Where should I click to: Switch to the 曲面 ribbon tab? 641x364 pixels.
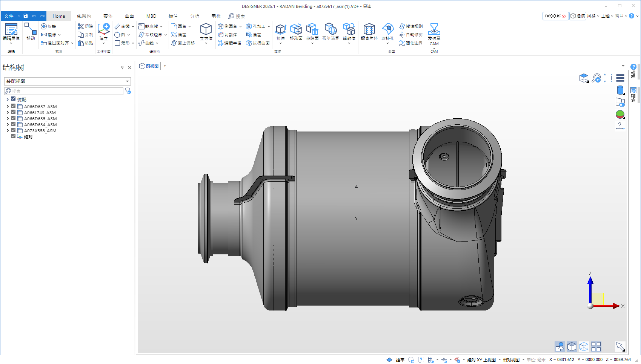click(129, 16)
